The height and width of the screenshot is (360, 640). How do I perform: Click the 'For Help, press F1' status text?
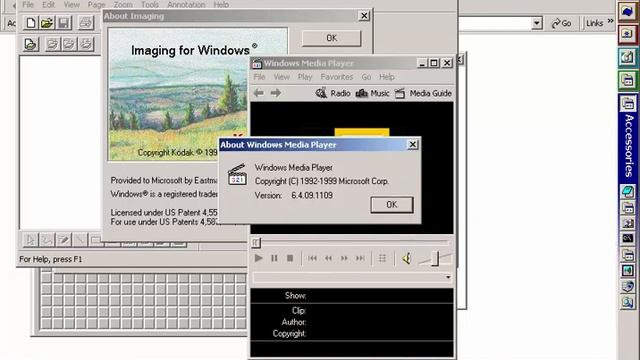(x=51, y=259)
